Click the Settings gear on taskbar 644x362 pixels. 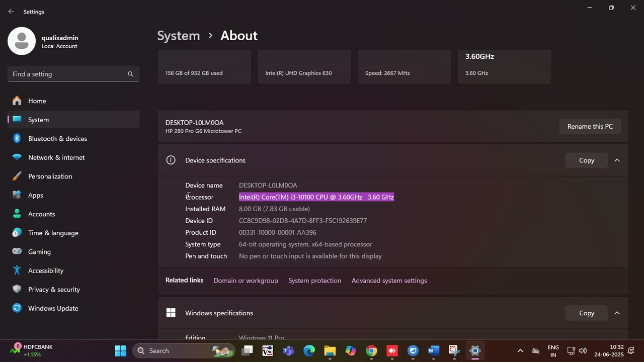pyautogui.click(x=475, y=351)
